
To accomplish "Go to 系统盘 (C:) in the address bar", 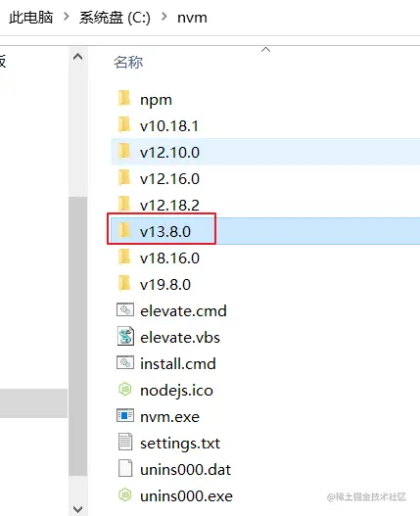I will (115, 18).
